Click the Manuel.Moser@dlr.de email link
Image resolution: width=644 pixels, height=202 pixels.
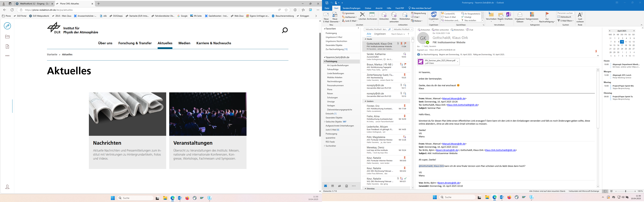tap(454, 99)
